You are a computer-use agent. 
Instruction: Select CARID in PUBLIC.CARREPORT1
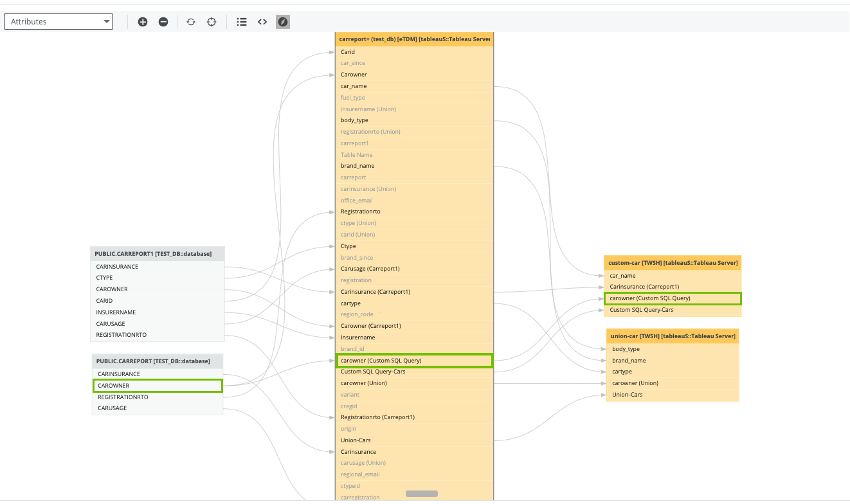[x=158, y=301]
